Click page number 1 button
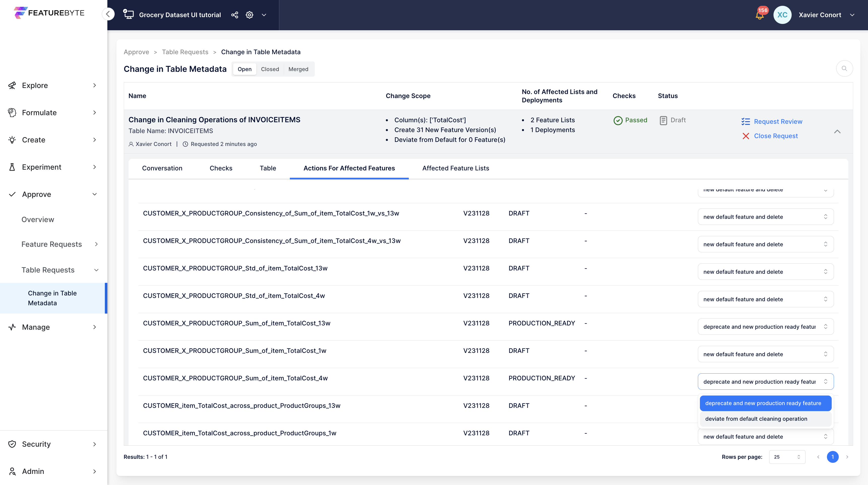The image size is (868, 485). click(x=833, y=457)
